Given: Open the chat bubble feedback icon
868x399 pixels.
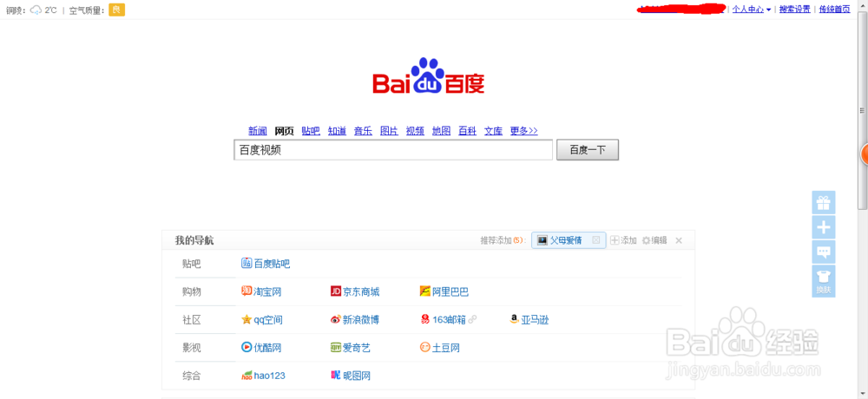Looking at the screenshot, I should pyautogui.click(x=824, y=252).
